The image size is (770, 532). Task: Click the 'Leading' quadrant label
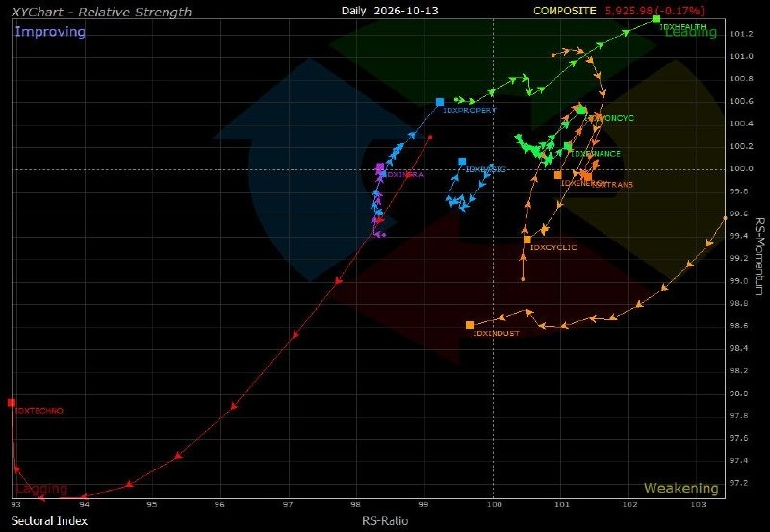[x=691, y=32]
